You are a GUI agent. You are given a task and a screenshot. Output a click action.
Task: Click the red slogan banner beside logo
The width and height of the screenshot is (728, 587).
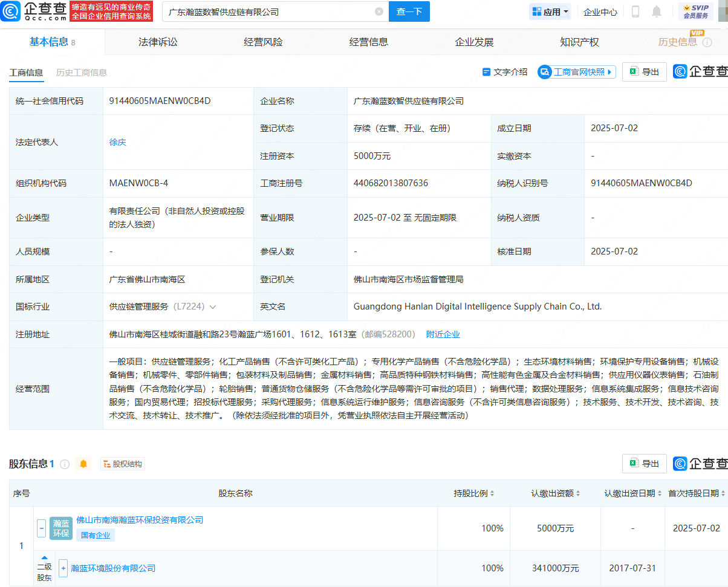pos(111,11)
